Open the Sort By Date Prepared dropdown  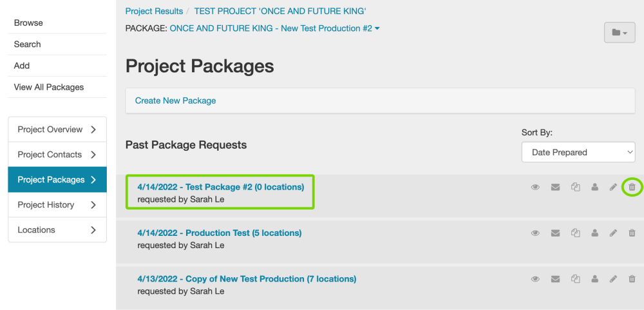pyautogui.click(x=578, y=153)
